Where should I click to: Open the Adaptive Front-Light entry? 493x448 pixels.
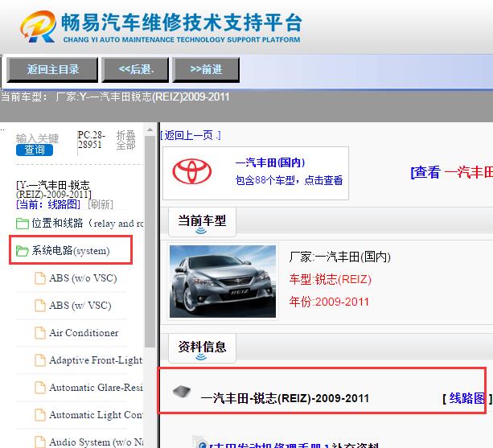pyautogui.click(x=96, y=360)
